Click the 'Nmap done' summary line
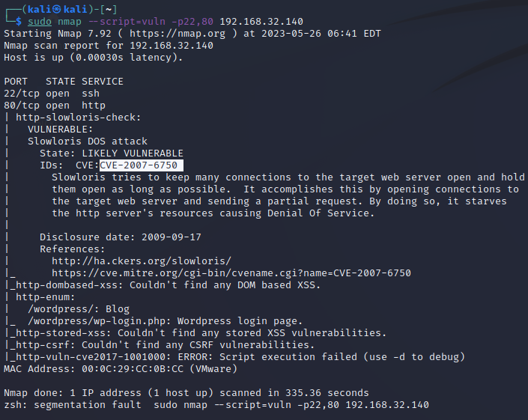528x420 pixels. click(186, 392)
